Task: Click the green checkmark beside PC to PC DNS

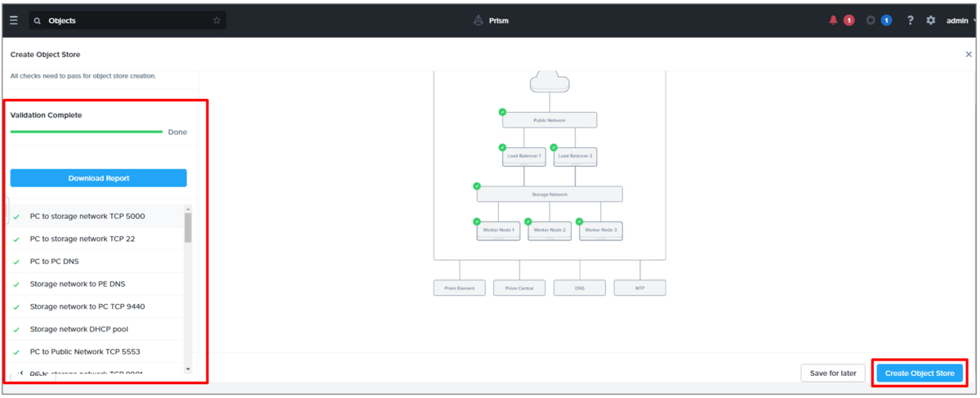Action: (16, 262)
